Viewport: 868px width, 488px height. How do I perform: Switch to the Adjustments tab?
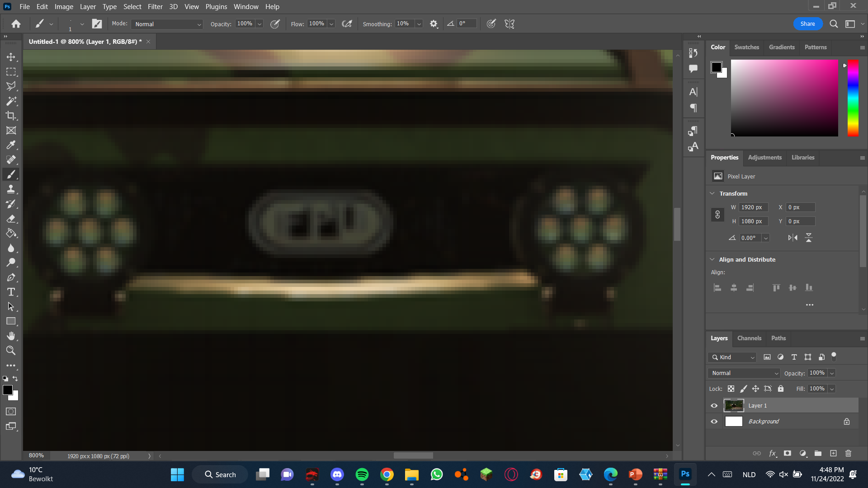(x=764, y=157)
